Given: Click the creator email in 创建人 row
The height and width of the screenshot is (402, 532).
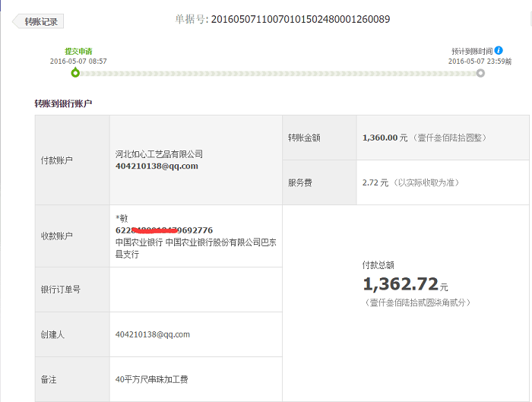Looking at the screenshot, I should point(153,334).
